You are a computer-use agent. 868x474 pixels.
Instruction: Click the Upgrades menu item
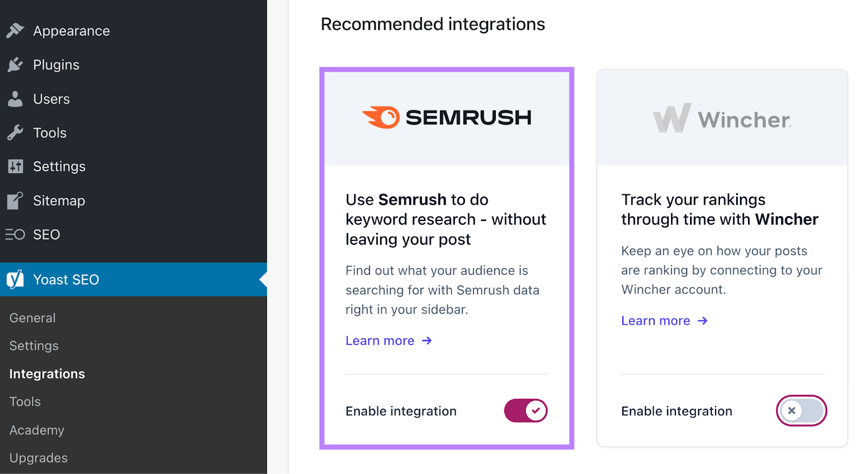(38, 457)
